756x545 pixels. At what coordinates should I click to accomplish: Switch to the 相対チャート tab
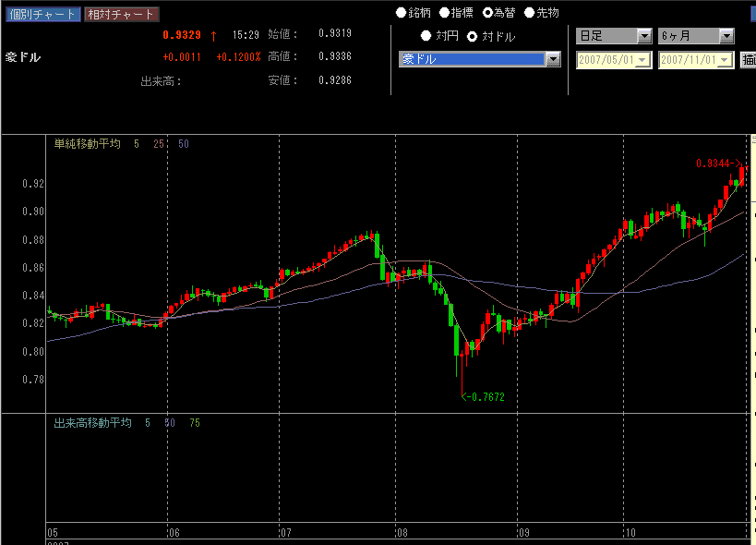pos(121,15)
